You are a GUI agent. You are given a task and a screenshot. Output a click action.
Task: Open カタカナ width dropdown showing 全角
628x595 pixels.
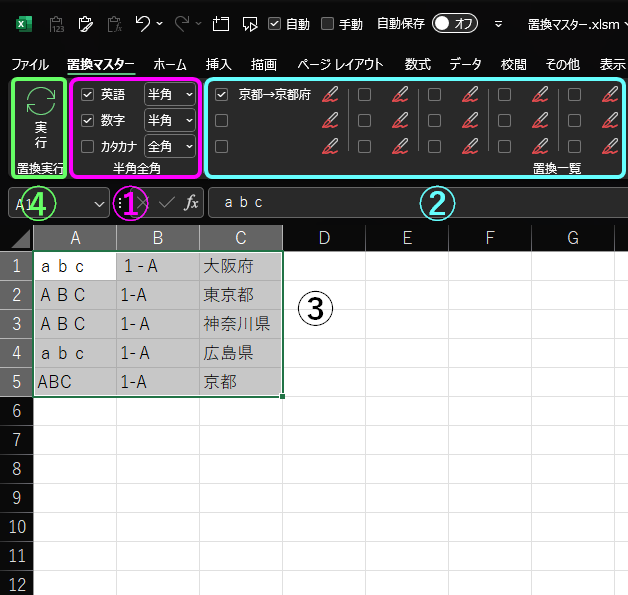pos(170,147)
